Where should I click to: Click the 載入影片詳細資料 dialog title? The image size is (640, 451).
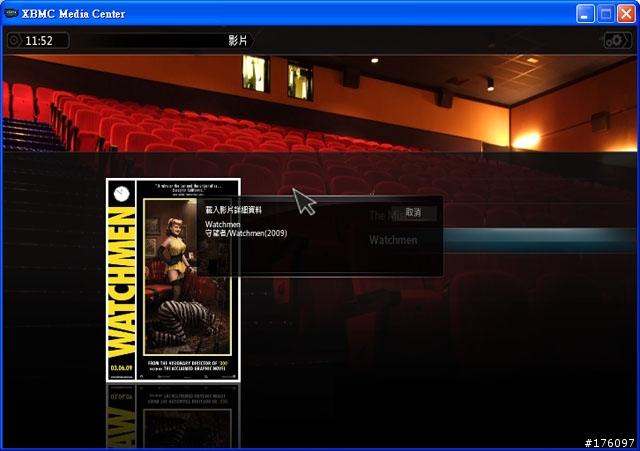tap(233, 210)
